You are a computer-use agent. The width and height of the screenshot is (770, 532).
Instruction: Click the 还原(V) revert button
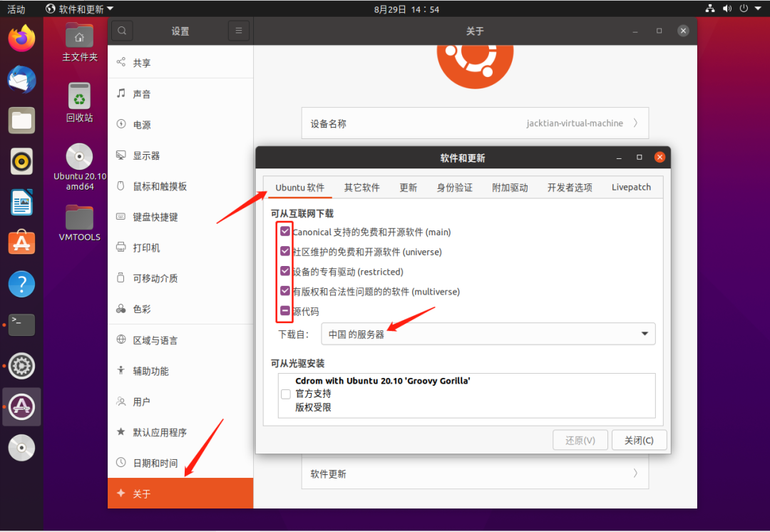(580, 440)
